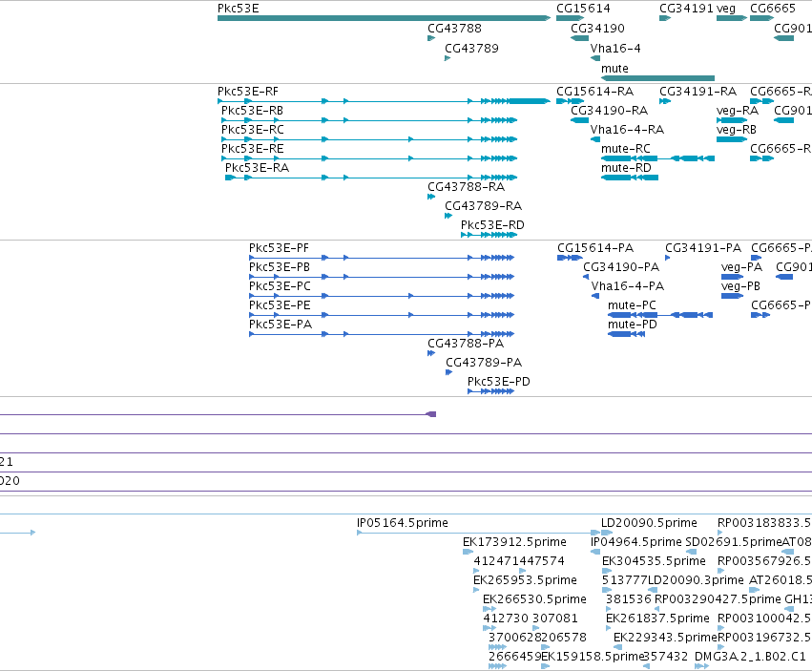The height and width of the screenshot is (671, 812).
Task: Open the Pkc53E-PF protein label
Action: point(280,248)
